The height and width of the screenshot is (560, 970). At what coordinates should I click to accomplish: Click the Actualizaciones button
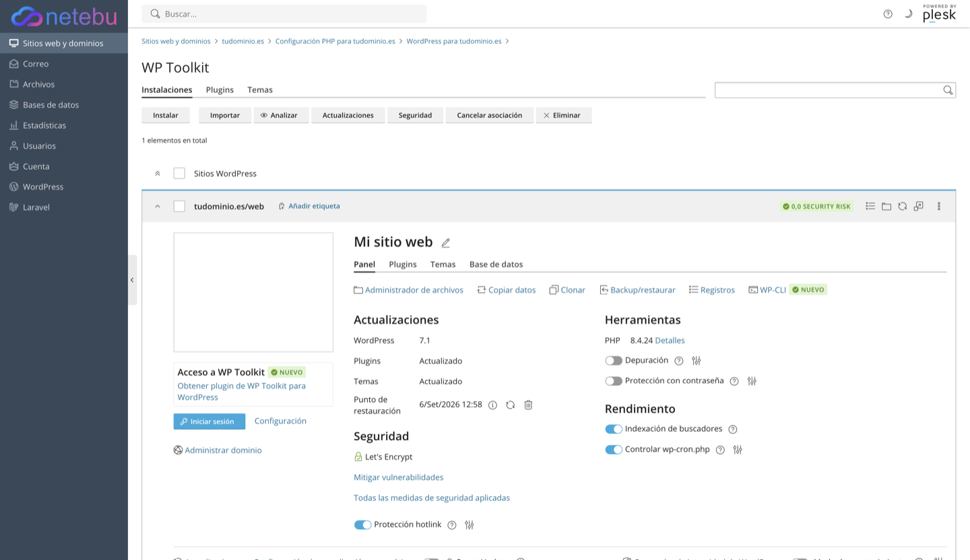tap(348, 115)
